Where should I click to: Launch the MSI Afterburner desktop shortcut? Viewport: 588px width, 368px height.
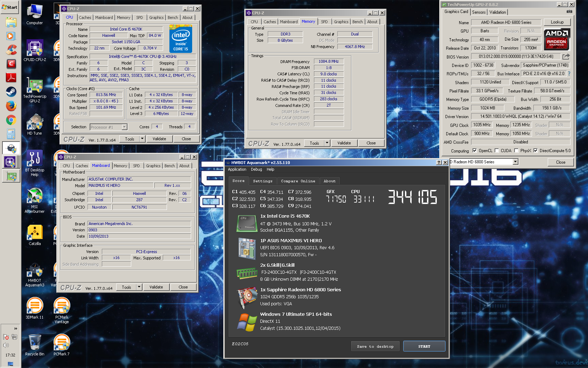point(35,200)
